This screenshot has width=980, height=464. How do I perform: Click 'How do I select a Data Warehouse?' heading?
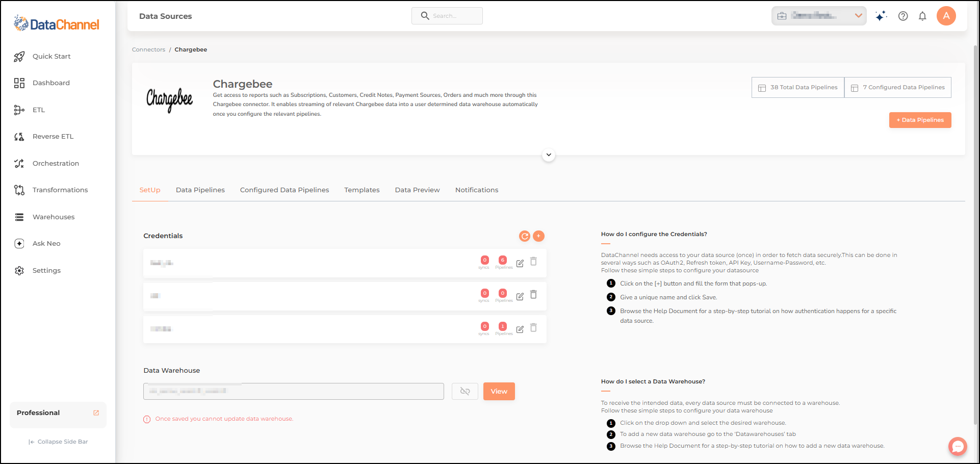[653, 382]
